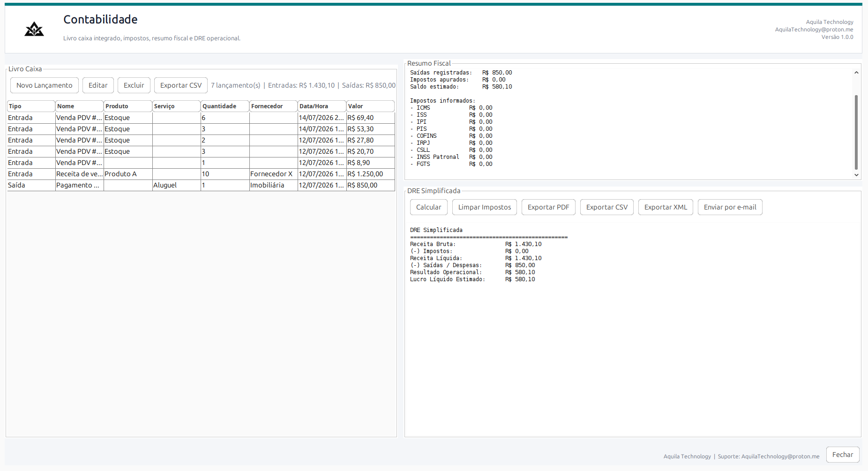This screenshot has width=868, height=471.
Task: Export the Livro Caixa to CSV
Action: [x=181, y=85]
